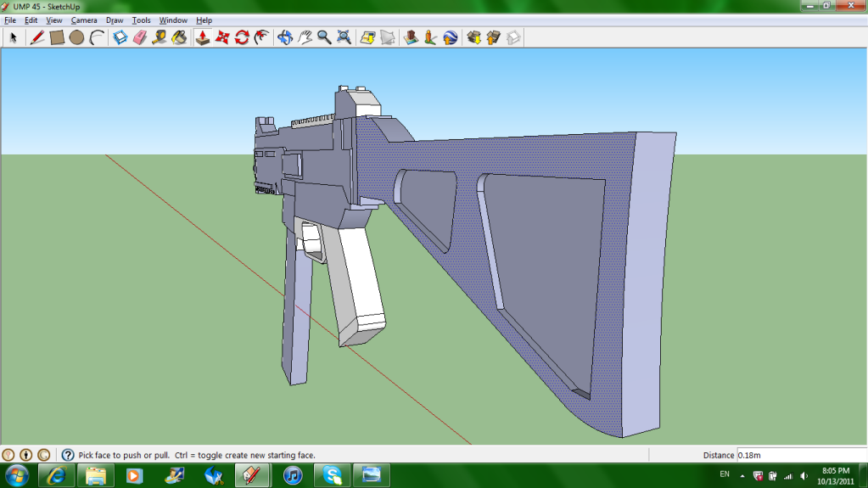This screenshot has height=488, width=868.
Task: Click the third circular status bar icon
Action: (x=44, y=455)
